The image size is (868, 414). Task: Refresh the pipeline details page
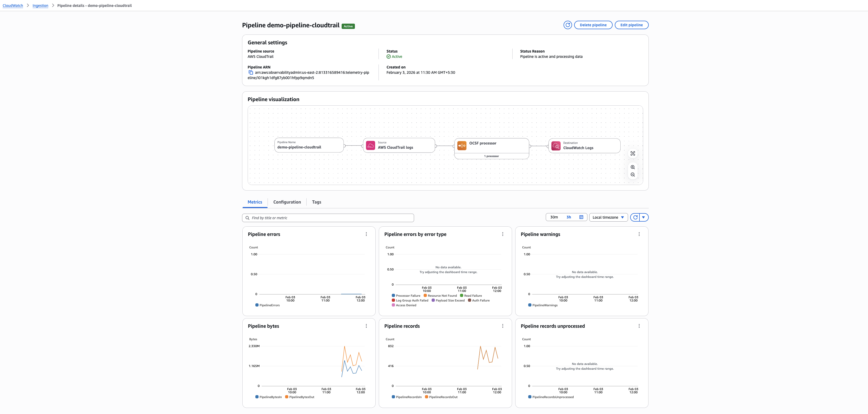(568, 25)
